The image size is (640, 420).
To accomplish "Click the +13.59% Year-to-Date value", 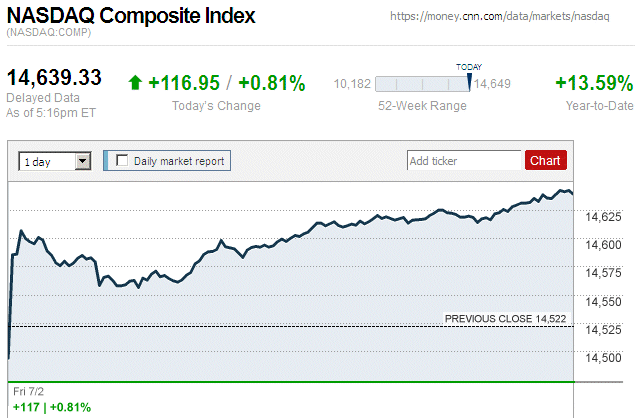I will [x=594, y=83].
